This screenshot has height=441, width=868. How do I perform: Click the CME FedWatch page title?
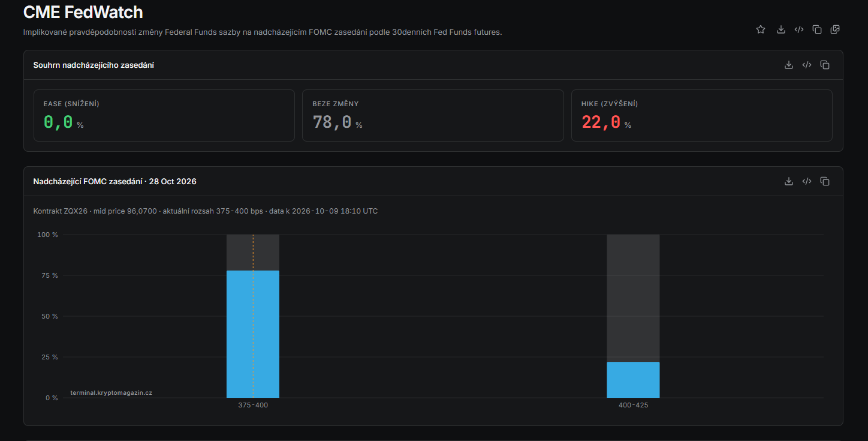83,11
